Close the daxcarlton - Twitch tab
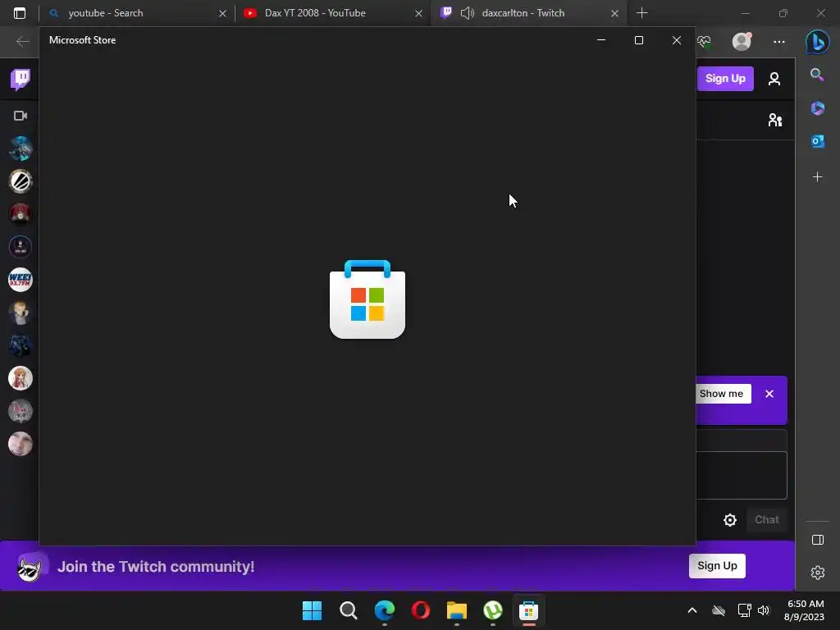Image resolution: width=840 pixels, height=630 pixels. pos(614,13)
